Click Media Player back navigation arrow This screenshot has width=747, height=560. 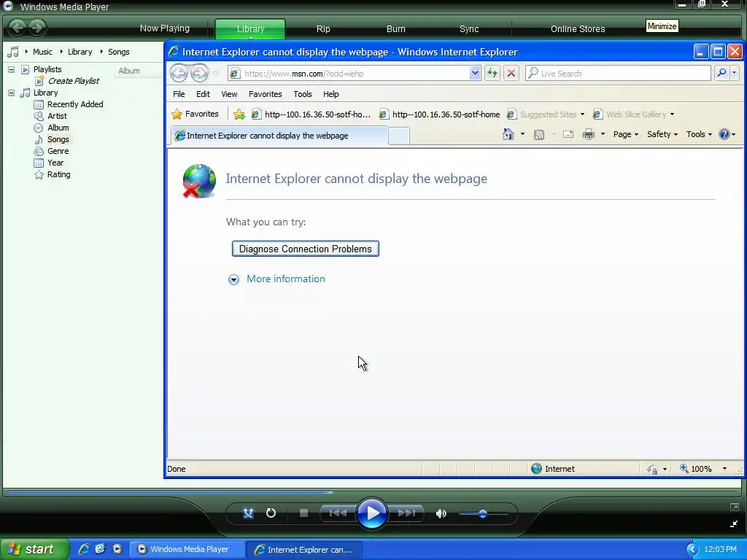[x=18, y=27]
